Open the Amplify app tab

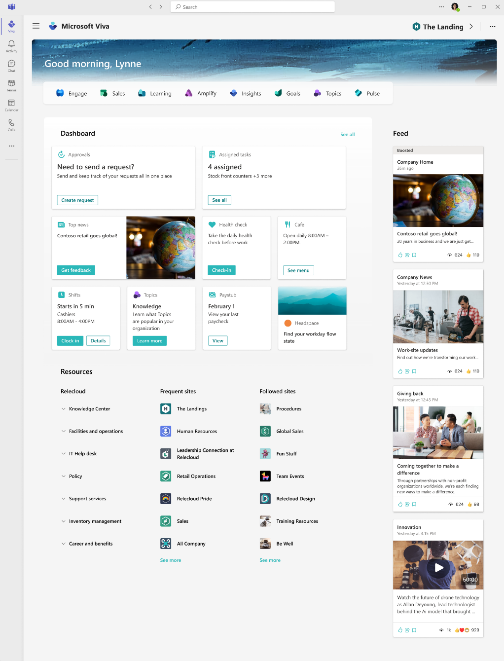point(201,93)
